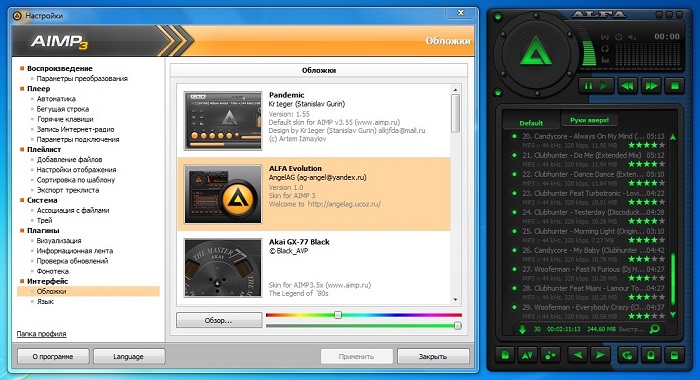Click the quick search field in playlist footer

pos(631,329)
